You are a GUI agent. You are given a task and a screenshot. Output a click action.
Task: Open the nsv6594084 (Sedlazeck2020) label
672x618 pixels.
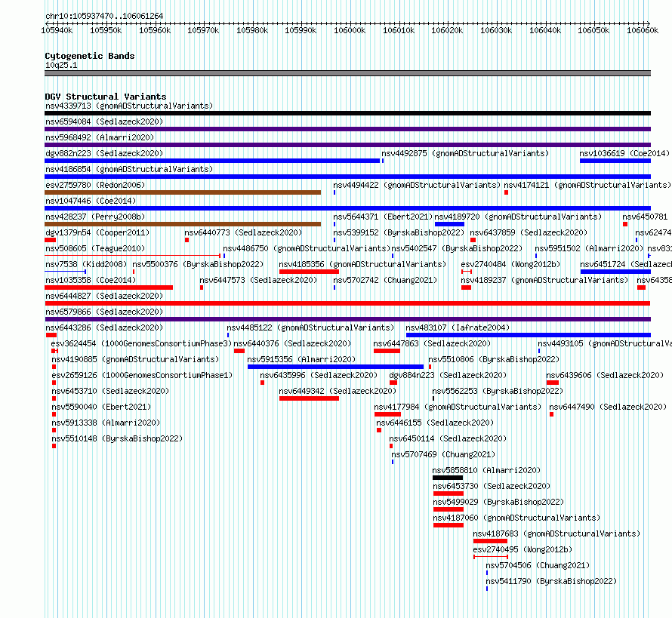click(x=104, y=121)
